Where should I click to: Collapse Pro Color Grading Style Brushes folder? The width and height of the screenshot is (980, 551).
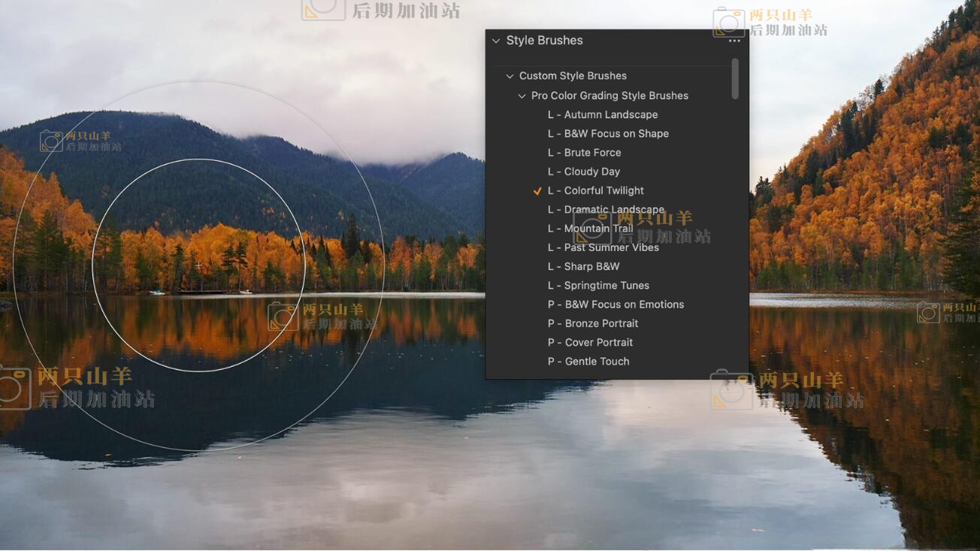[x=522, y=96]
